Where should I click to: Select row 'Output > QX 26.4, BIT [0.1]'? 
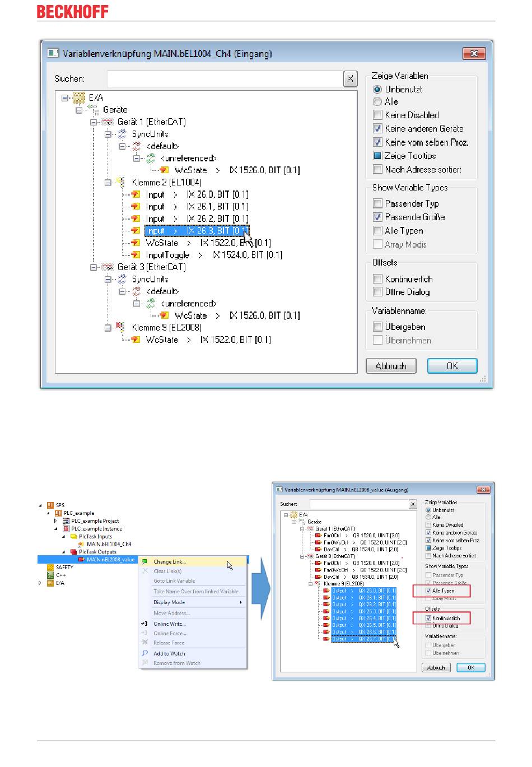(x=364, y=618)
